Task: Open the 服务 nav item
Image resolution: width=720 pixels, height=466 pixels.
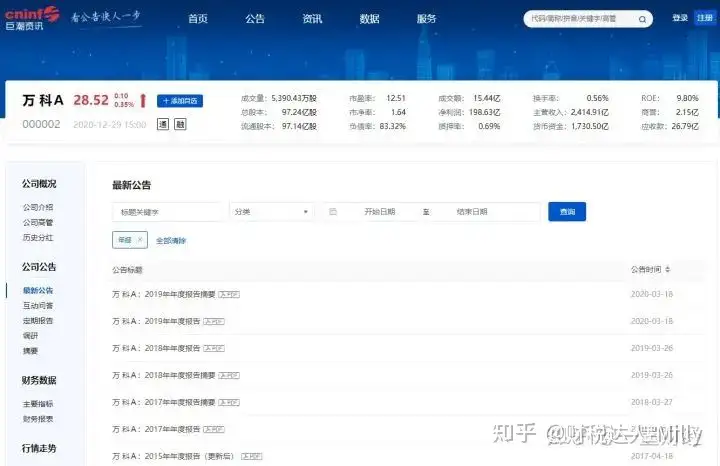Action: 426,19
